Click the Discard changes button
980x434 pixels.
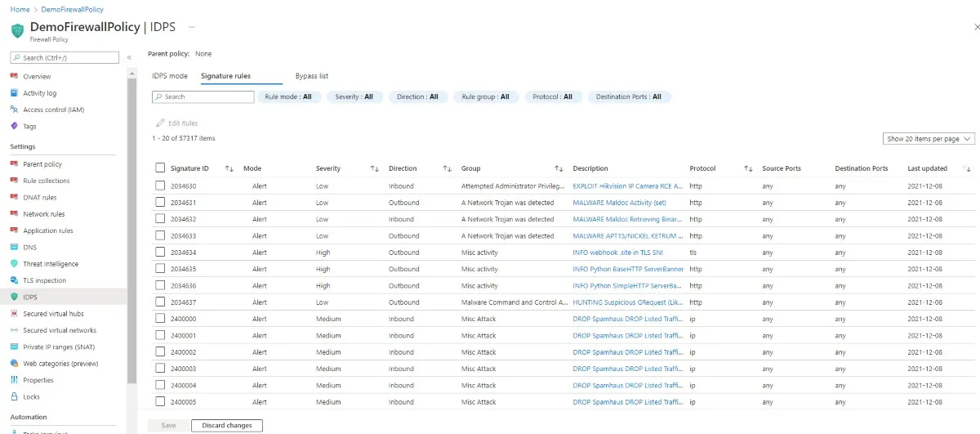coord(227,425)
